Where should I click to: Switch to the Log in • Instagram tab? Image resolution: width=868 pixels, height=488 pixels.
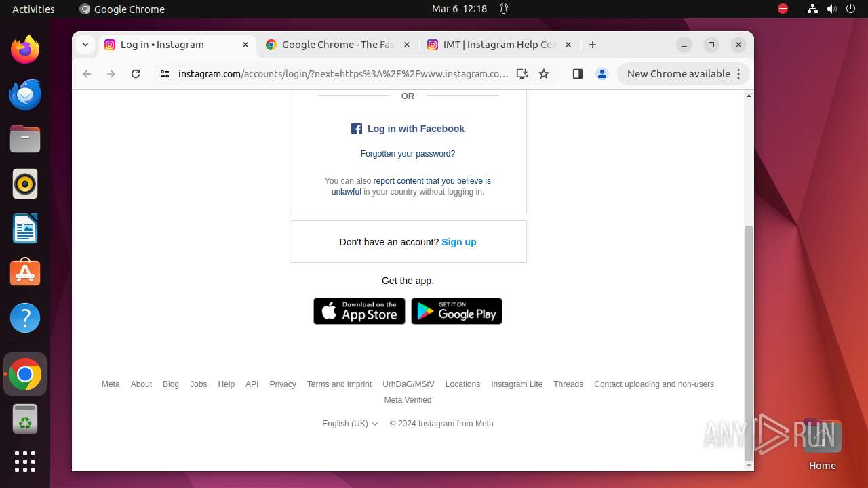(176, 45)
